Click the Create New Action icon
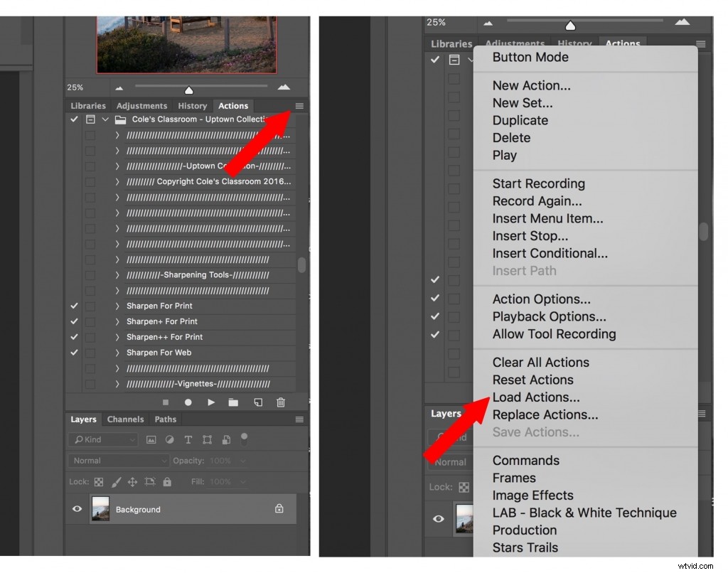This screenshot has width=728, height=573. click(260, 402)
